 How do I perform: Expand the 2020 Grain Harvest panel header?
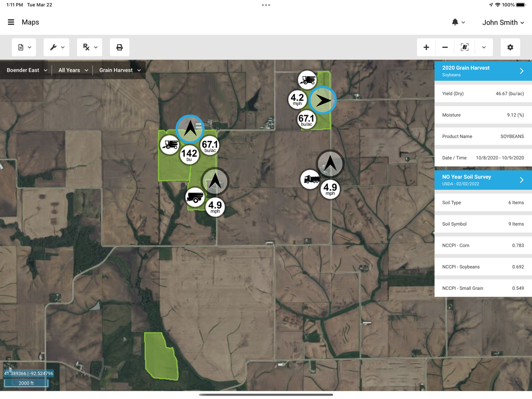(483, 71)
